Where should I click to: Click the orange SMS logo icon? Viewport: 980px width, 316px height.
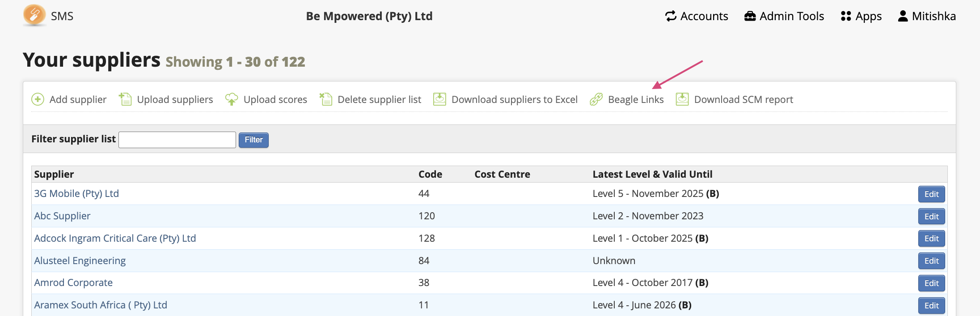coord(34,15)
